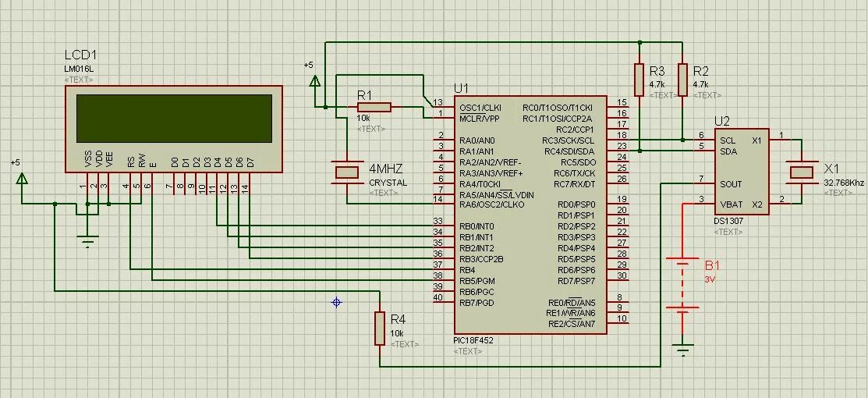Screen dimensions: 868x398
Task: Select the B1 battery symbol
Action: pyautogui.click(x=683, y=285)
